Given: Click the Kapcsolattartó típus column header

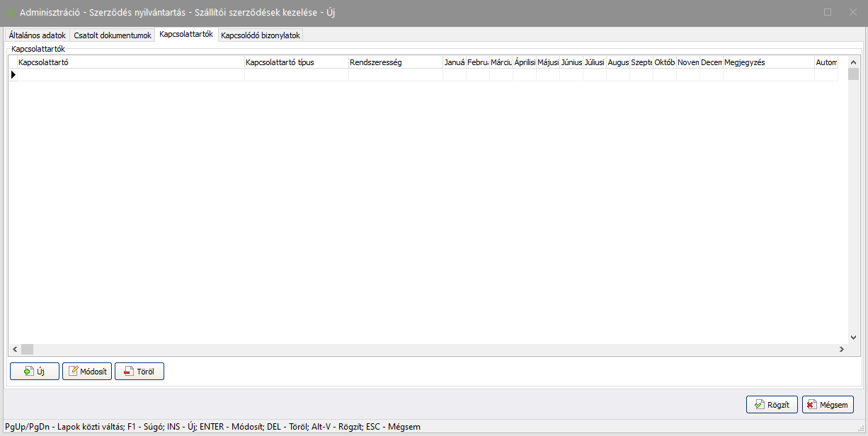Looking at the screenshot, I should tap(296, 62).
